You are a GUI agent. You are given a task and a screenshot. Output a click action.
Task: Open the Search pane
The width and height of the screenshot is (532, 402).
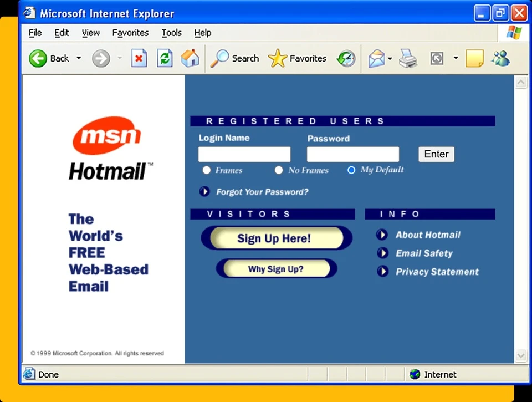[x=235, y=58]
